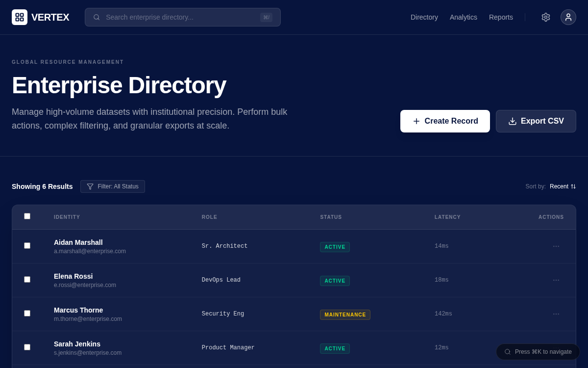Click the Press ⌘K to navigate pill

538,352
